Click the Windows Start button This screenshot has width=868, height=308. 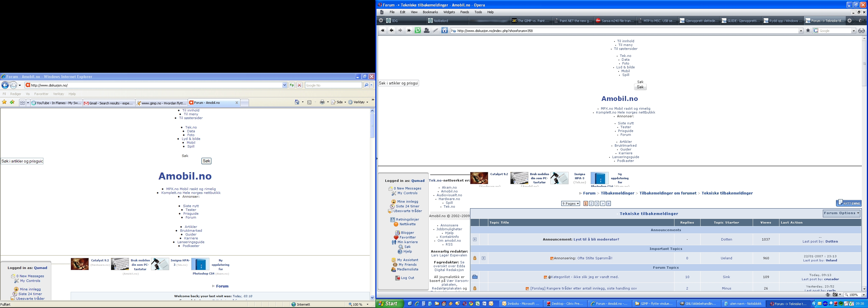pyautogui.click(x=390, y=304)
